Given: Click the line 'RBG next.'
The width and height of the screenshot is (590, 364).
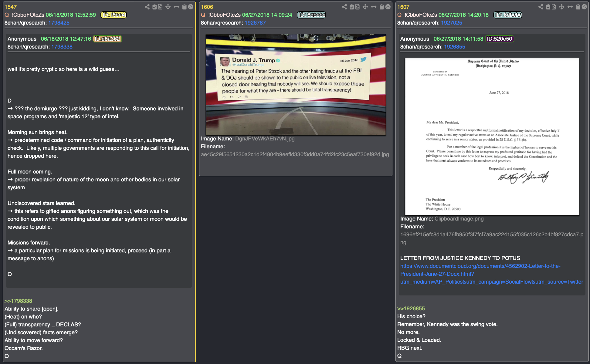Looking at the screenshot, I should tap(410, 348).
